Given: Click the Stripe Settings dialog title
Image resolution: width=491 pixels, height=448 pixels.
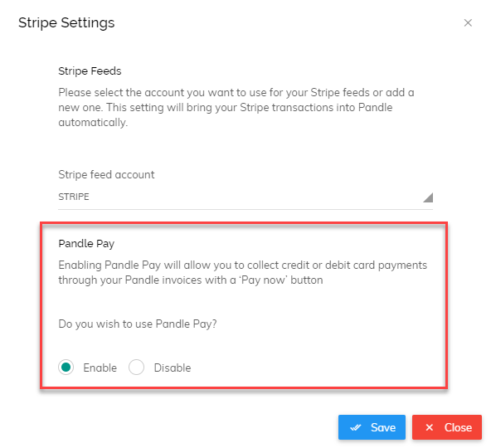Looking at the screenshot, I should click(66, 23).
